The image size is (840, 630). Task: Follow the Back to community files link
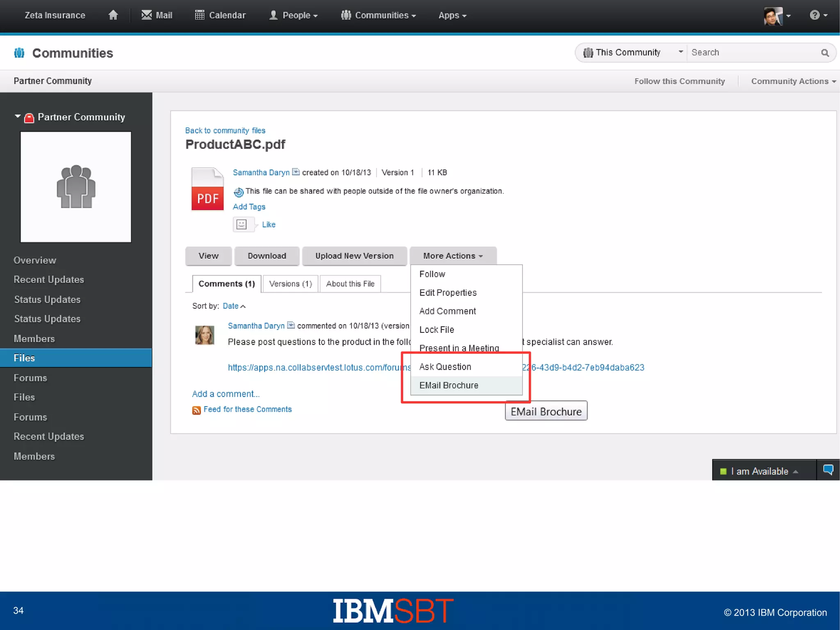click(x=225, y=131)
